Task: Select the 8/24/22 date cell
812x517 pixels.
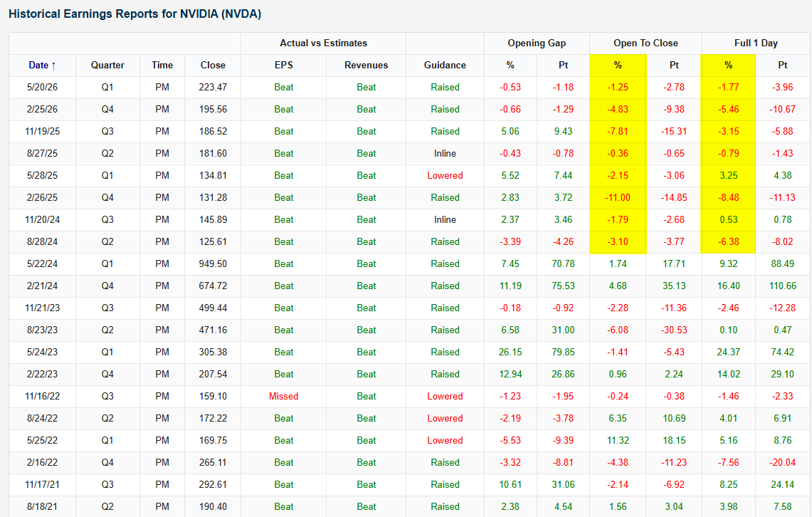Action: 42,418
